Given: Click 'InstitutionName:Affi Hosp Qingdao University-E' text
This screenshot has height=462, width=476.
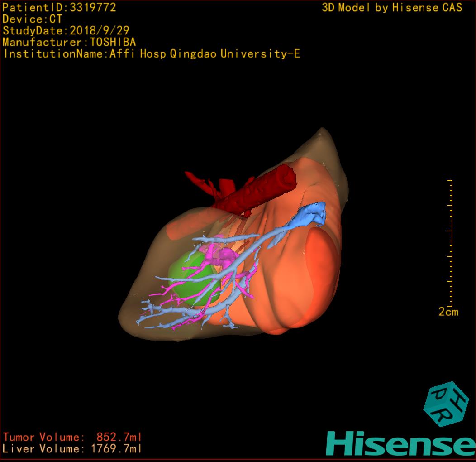Looking at the screenshot, I should pyautogui.click(x=152, y=54).
